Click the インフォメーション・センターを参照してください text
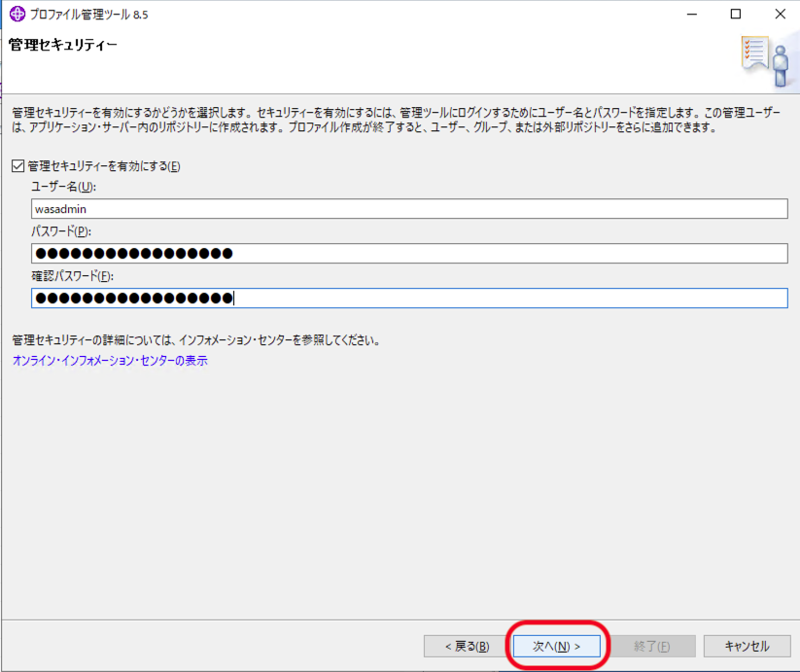This screenshot has height=672, width=800. click(280, 340)
